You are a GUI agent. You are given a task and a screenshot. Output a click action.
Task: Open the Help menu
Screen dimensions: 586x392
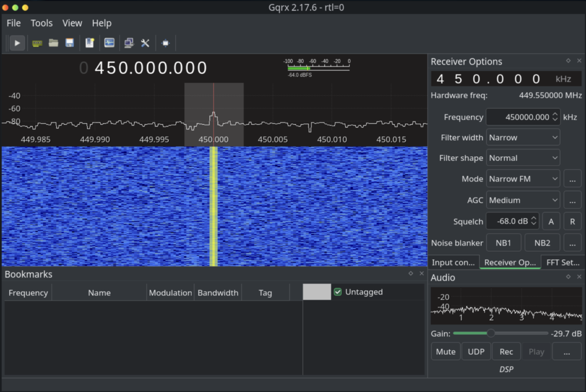pyautogui.click(x=102, y=23)
